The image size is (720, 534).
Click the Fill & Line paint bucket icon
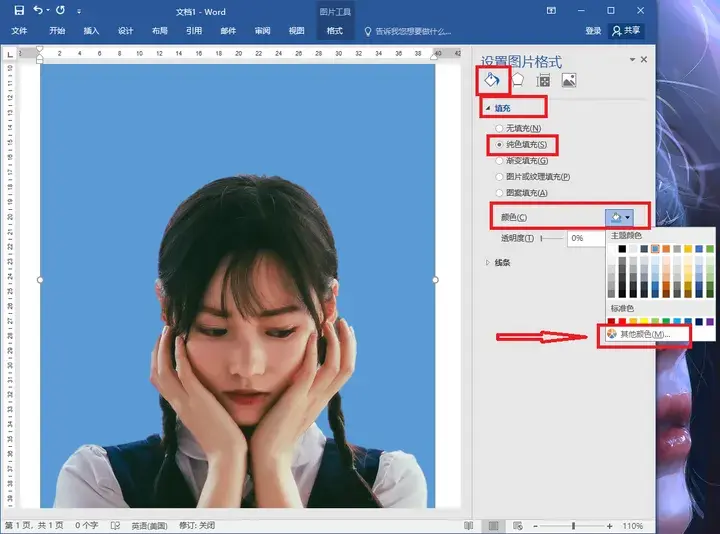pyautogui.click(x=492, y=80)
